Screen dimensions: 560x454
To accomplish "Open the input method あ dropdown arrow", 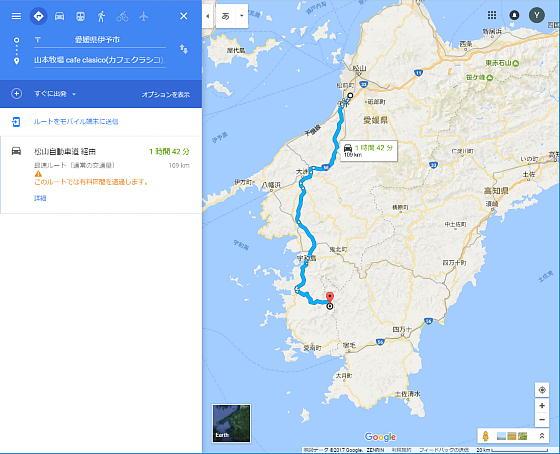I will tap(242, 16).
